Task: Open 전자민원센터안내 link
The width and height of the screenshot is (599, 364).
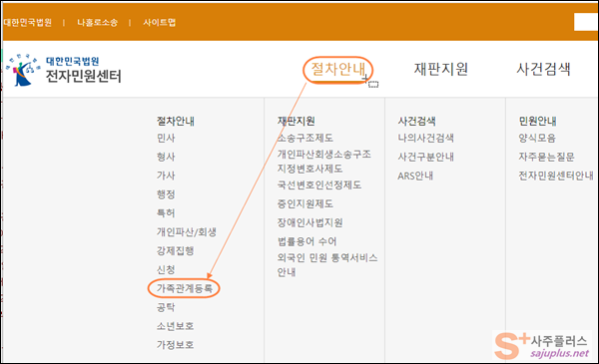Action: [556, 176]
